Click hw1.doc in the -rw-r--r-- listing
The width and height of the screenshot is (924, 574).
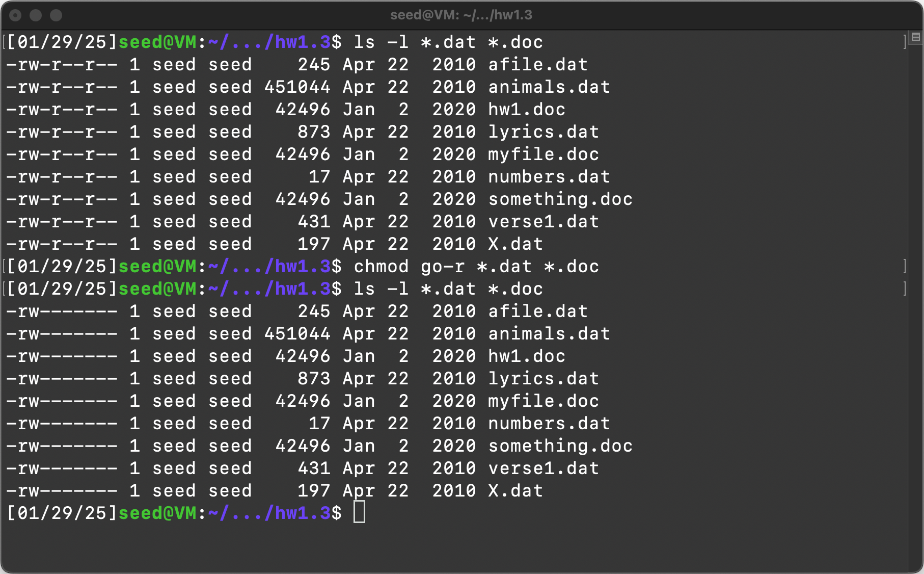click(527, 110)
